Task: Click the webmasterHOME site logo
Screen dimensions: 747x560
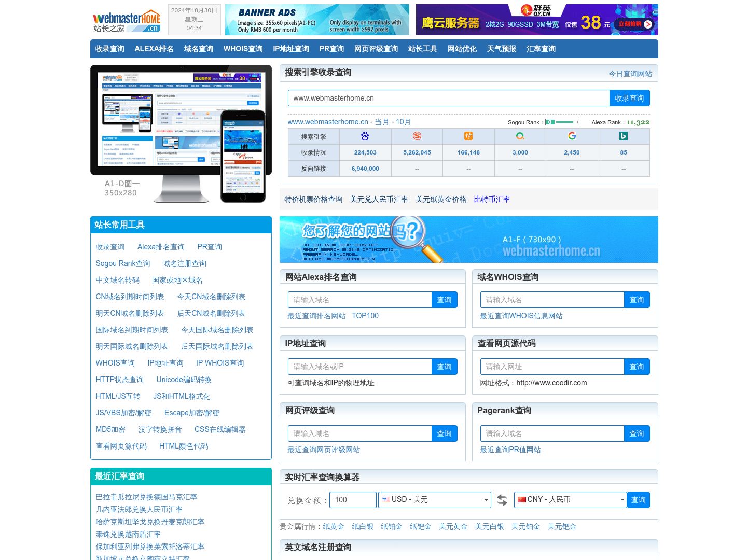Action: point(127,21)
